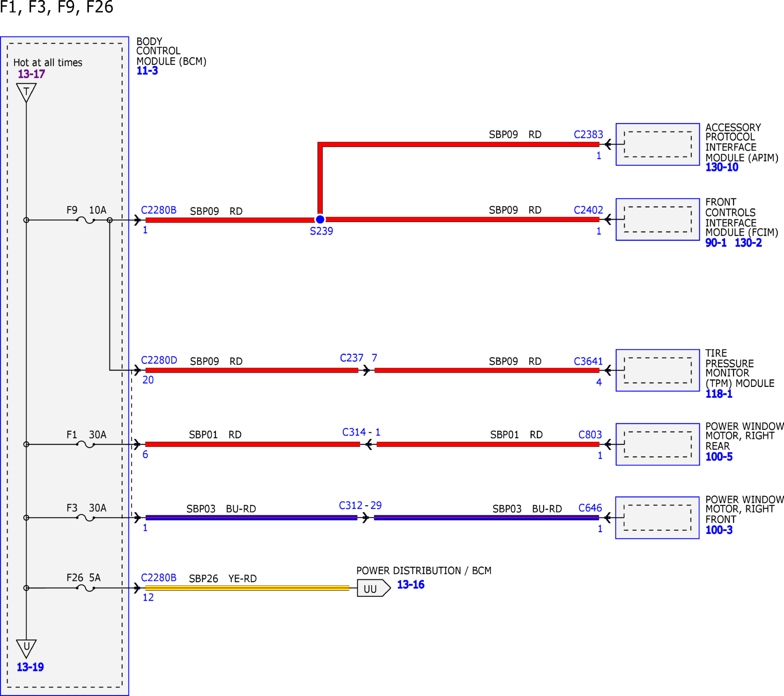This screenshot has width=784, height=696.
Task: Open the 130-10 APIM page link
Action: pos(722,167)
